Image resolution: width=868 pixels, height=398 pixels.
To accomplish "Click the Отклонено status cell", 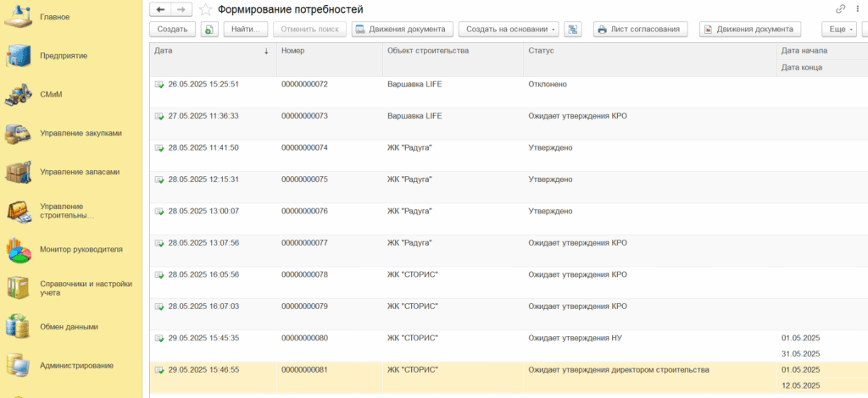I will (548, 85).
